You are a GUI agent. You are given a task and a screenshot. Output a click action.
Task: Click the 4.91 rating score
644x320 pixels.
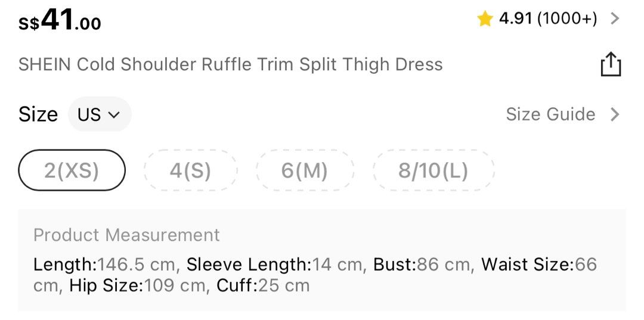point(515,18)
